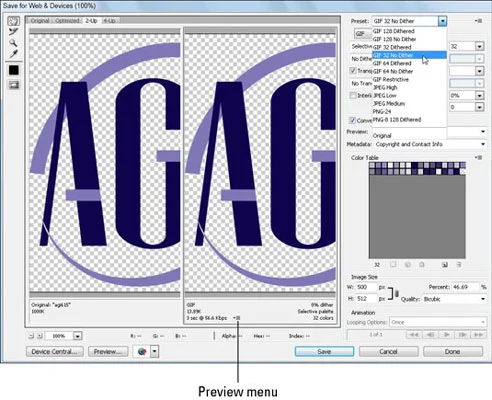Click the new color icon under Color Table
492x400 pixels.
[444, 265]
